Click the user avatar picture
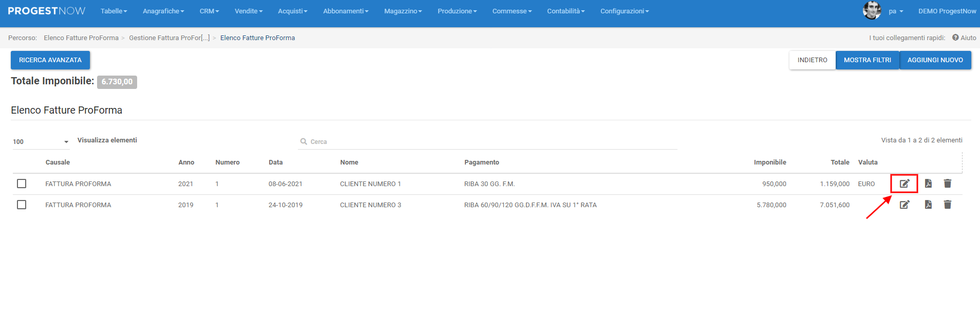 tap(872, 11)
